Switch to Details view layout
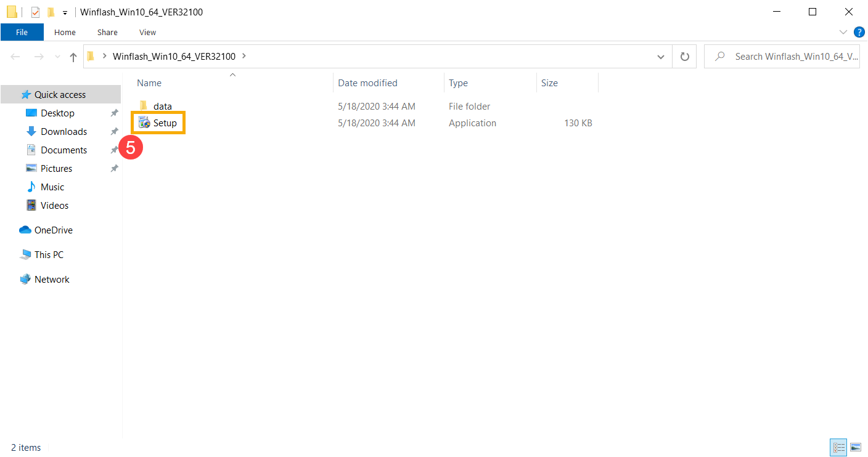The width and height of the screenshot is (868, 457). (838, 447)
